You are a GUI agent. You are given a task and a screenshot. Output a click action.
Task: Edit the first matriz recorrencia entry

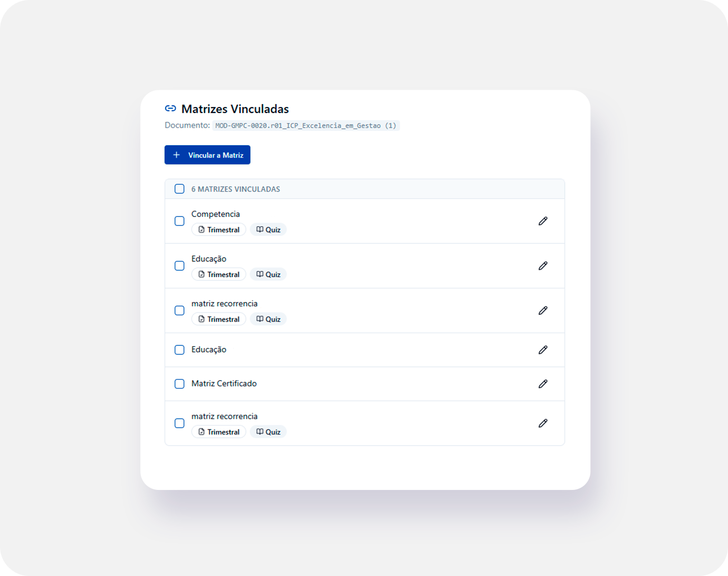point(543,310)
